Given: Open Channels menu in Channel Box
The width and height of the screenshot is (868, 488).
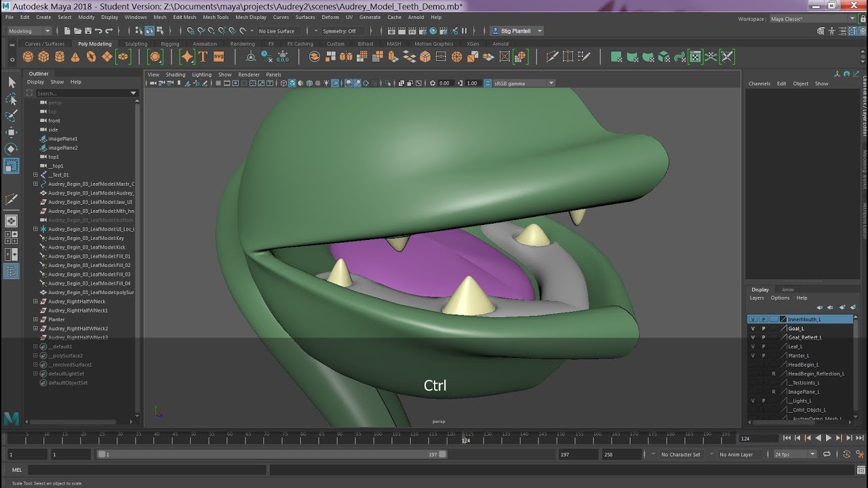Looking at the screenshot, I should pyautogui.click(x=759, y=83).
